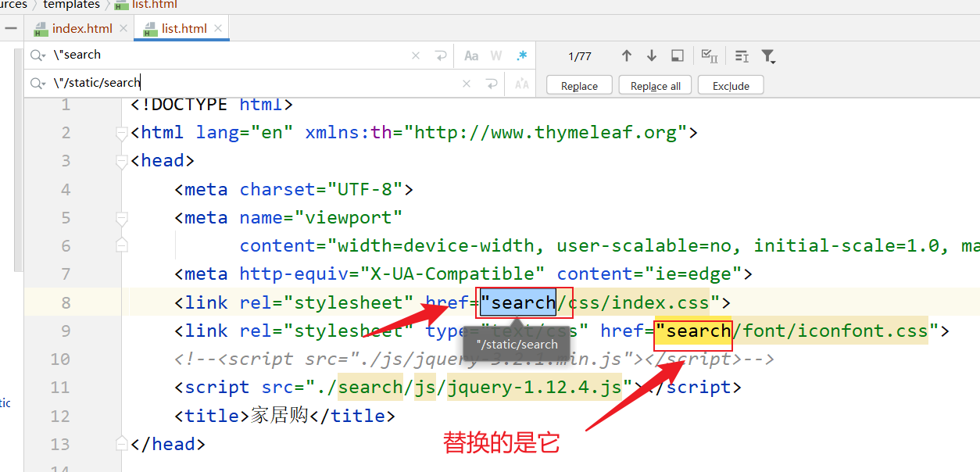Toggle Regex (.*) search option
The image size is (980, 472).
tap(521, 55)
